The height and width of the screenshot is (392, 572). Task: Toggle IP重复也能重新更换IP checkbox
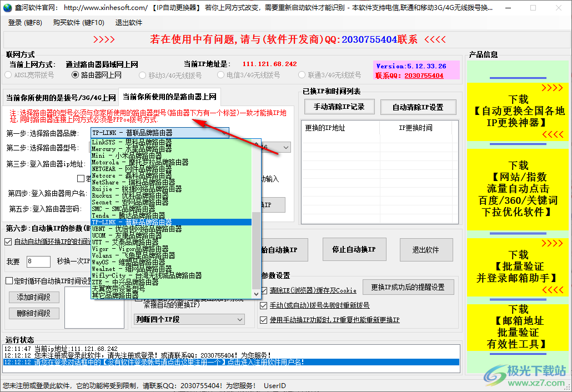click(263, 320)
